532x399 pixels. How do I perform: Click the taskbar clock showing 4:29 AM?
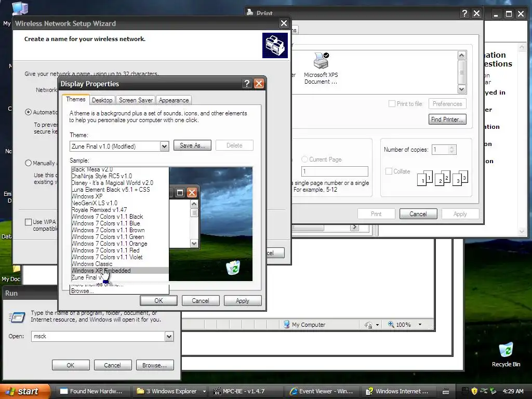click(x=513, y=391)
